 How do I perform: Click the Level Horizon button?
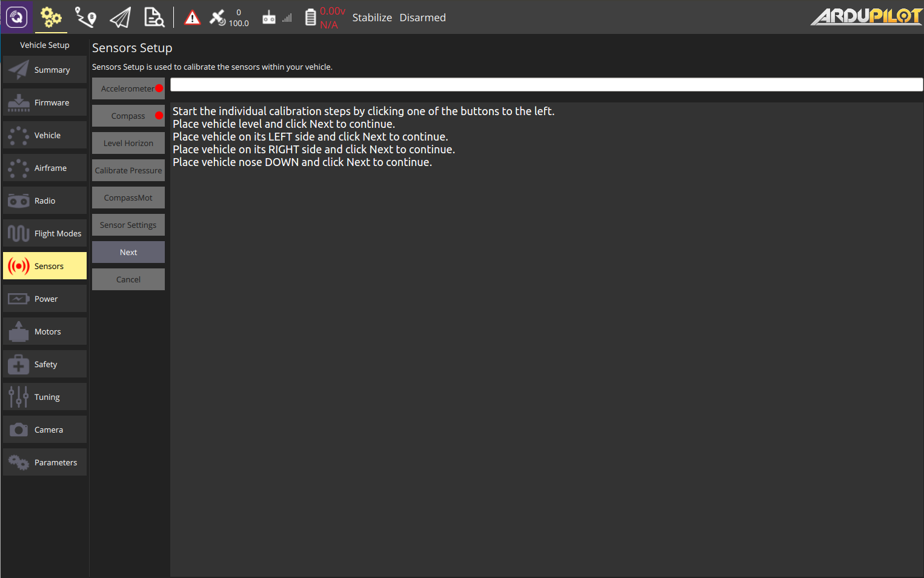pyautogui.click(x=128, y=143)
